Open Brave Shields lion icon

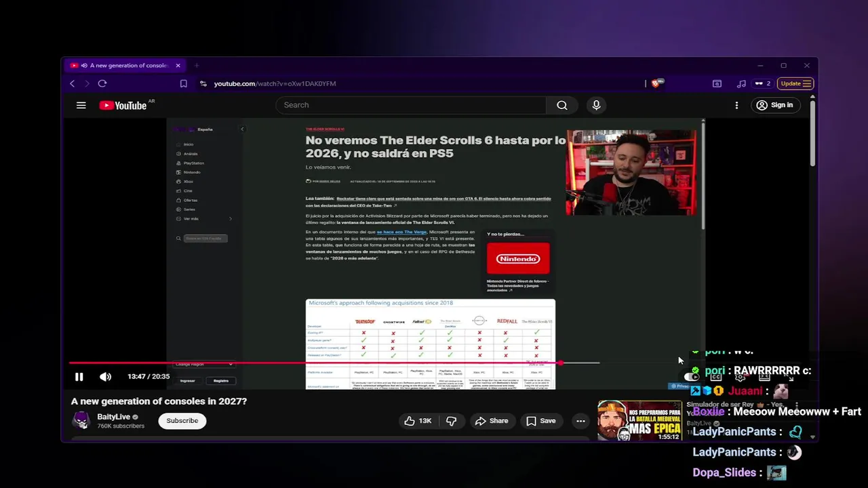(656, 83)
